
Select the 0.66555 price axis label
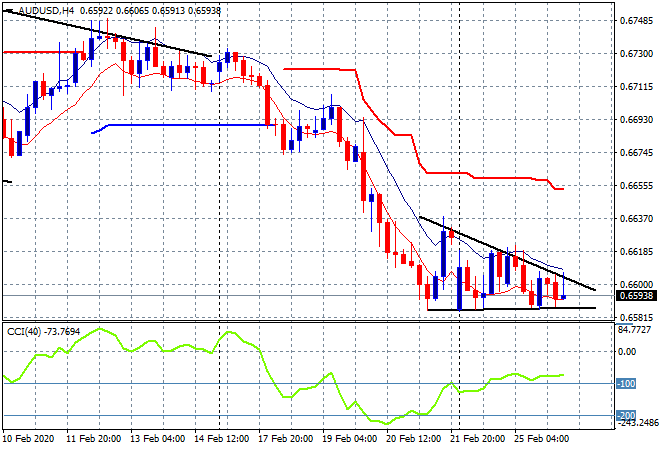(637, 186)
